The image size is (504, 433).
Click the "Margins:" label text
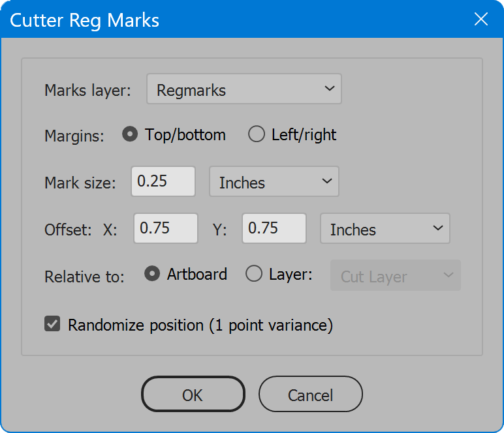74,136
